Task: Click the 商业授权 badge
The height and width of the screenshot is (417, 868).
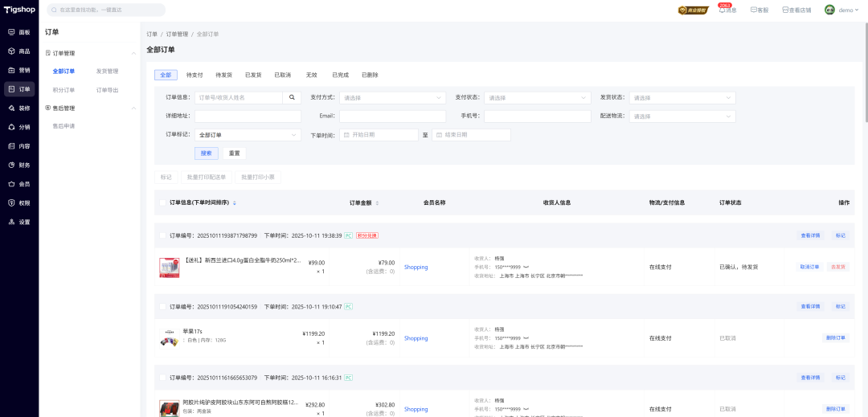Action: pos(694,10)
